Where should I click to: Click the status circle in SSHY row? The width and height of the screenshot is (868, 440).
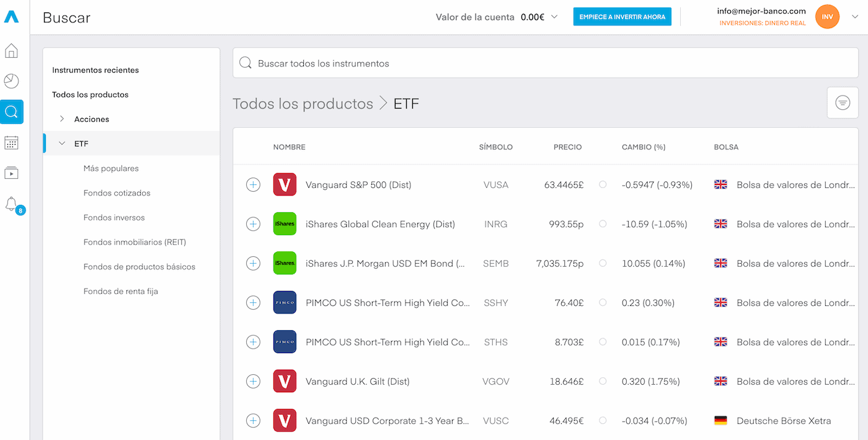pos(603,302)
